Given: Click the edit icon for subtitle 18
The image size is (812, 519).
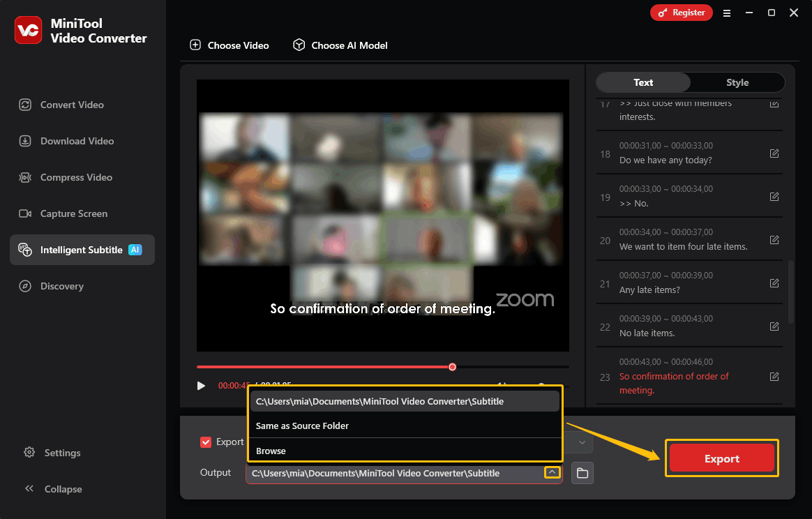Looking at the screenshot, I should (x=774, y=153).
